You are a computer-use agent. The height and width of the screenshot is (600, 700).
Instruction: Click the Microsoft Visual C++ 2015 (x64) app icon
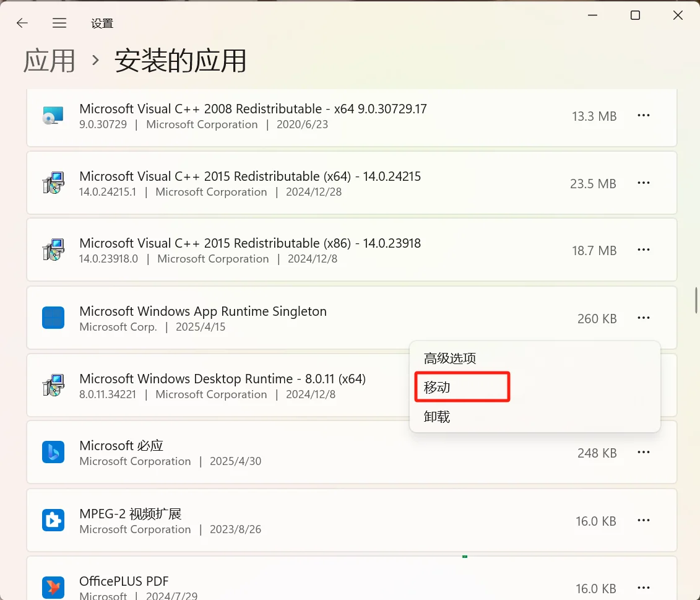point(53,183)
